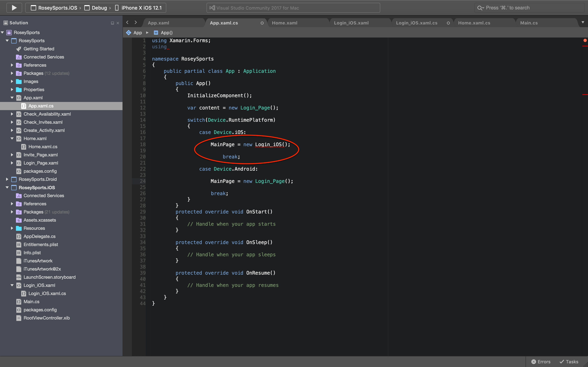Select the Connected Services item under RoseySports.iOS
The height and width of the screenshot is (367, 588).
pyautogui.click(x=44, y=195)
